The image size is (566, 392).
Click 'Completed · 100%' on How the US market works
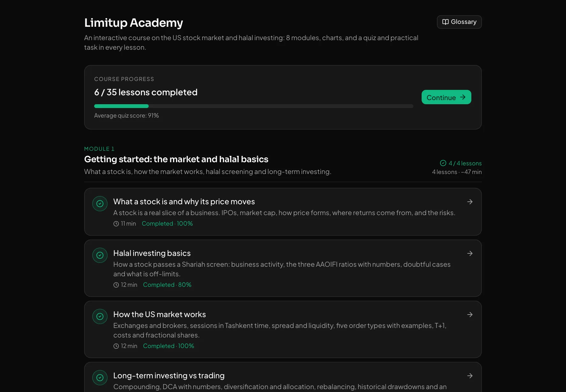coord(169,346)
